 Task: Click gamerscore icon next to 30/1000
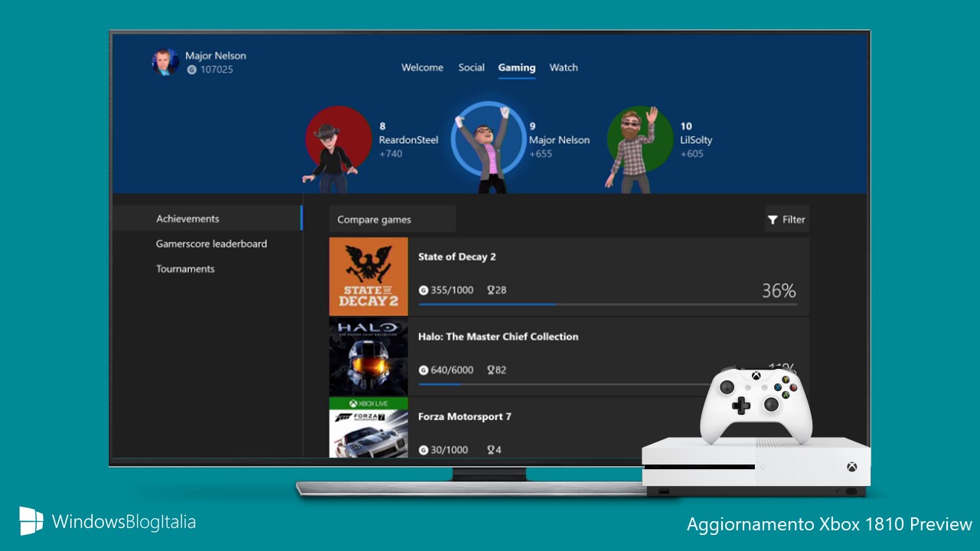pos(423,450)
